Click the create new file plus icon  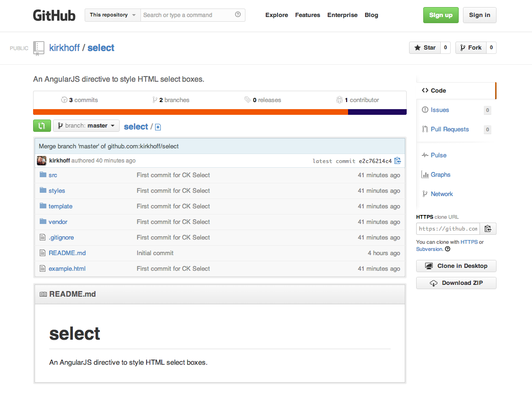pyautogui.click(x=158, y=127)
